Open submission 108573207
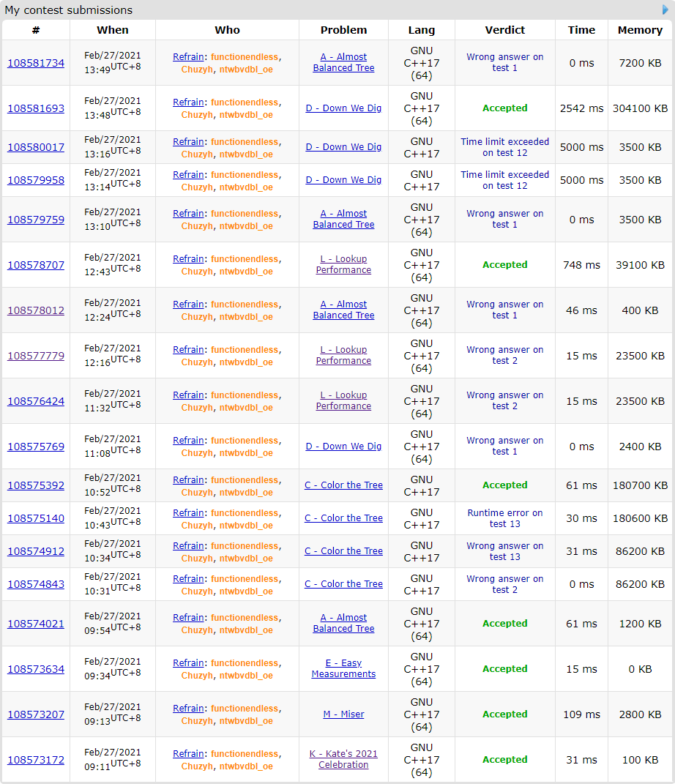This screenshot has height=784, width=675. tap(36, 714)
